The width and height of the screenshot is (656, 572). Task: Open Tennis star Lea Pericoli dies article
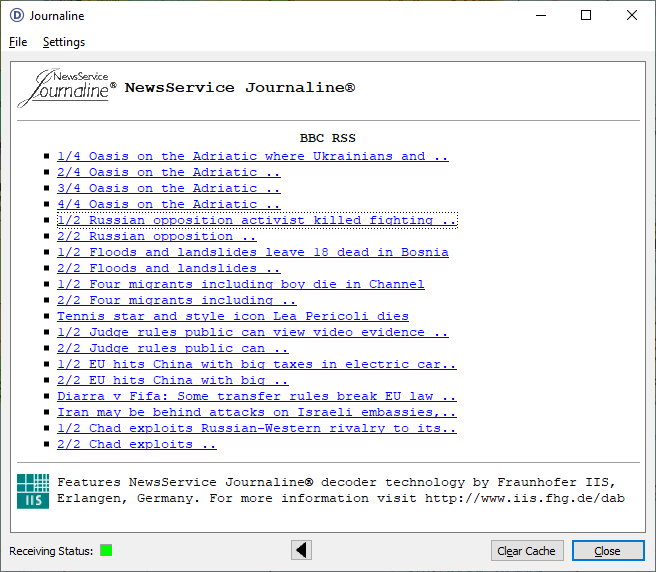click(232, 316)
